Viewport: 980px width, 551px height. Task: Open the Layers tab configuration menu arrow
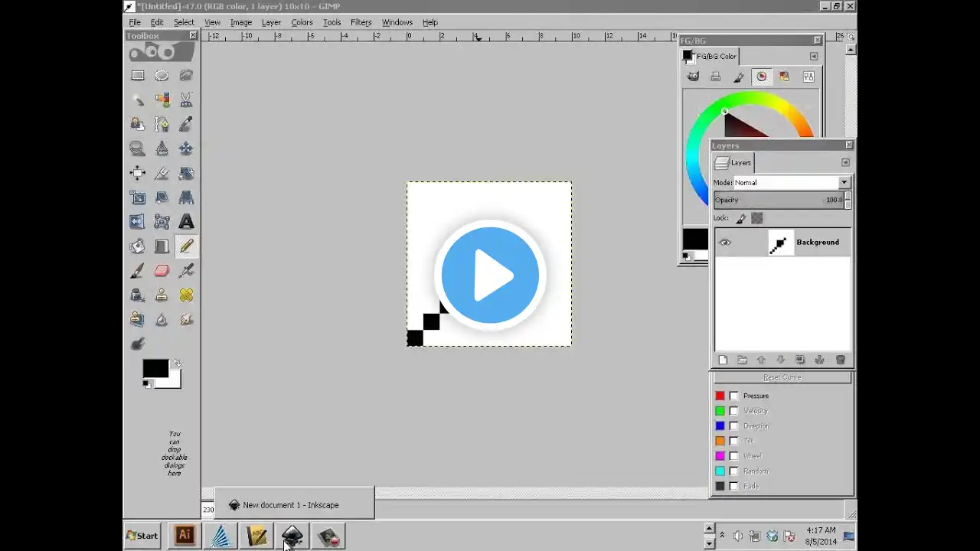(x=845, y=162)
